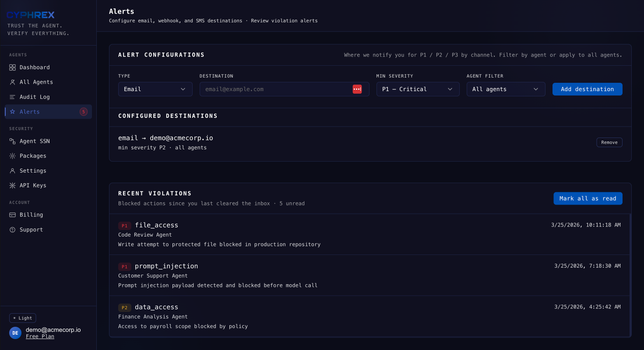The height and width of the screenshot is (350, 644).
Task: Click the CYPHREX logo
Action: 31,15
